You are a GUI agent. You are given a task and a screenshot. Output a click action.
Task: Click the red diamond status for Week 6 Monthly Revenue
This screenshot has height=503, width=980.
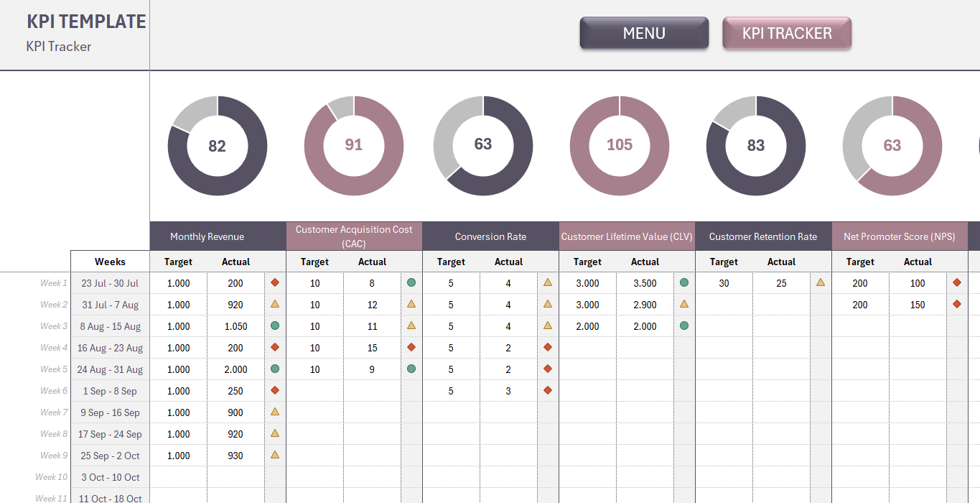275,391
